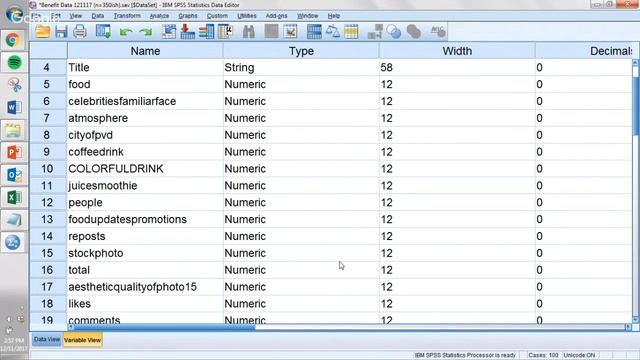Image resolution: width=640 pixels, height=360 pixels.
Task: Open Outlook from the taskbar
Action: (x=14, y=175)
